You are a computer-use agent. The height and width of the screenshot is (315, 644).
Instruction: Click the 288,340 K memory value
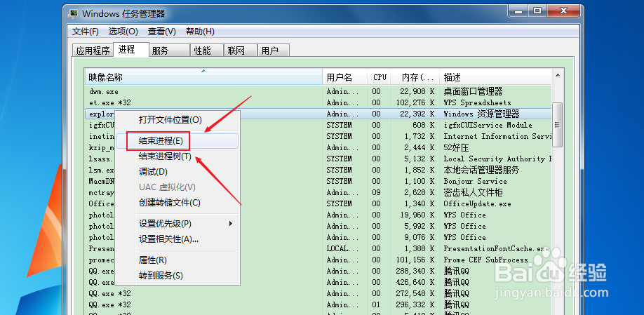(416, 271)
